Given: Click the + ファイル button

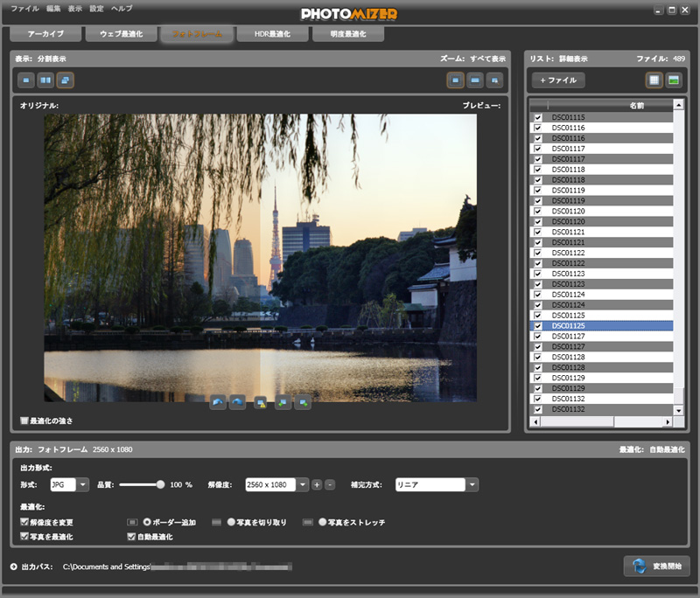Looking at the screenshot, I should tap(558, 80).
